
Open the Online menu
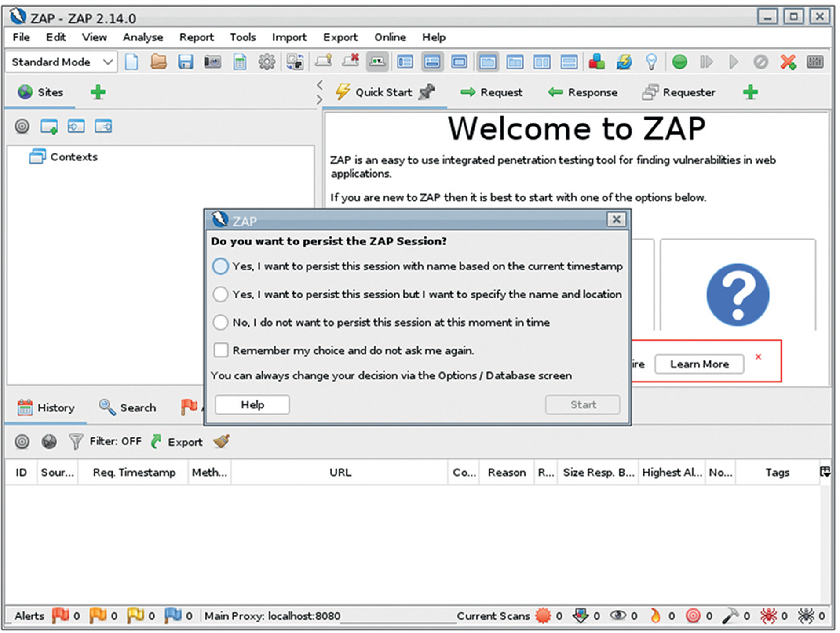click(390, 37)
